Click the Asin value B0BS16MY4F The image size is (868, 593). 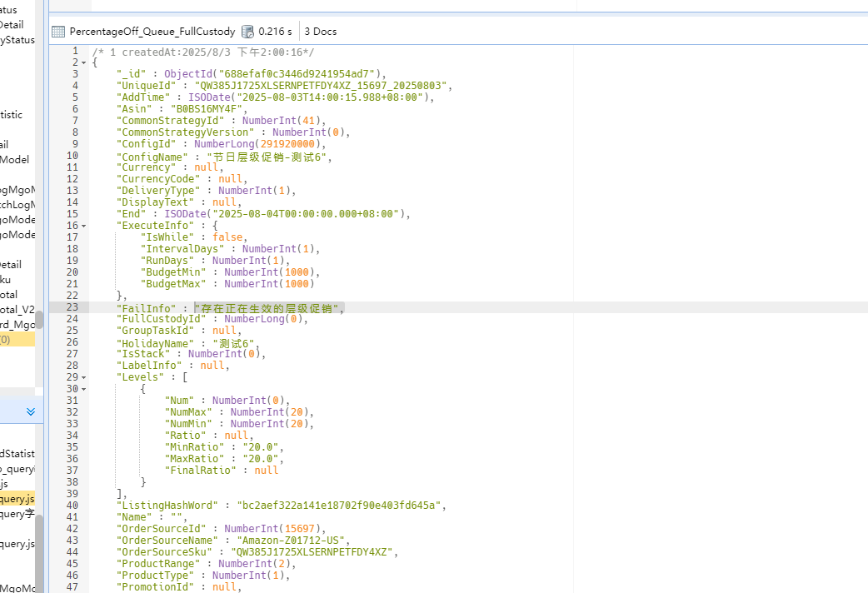(207, 109)
